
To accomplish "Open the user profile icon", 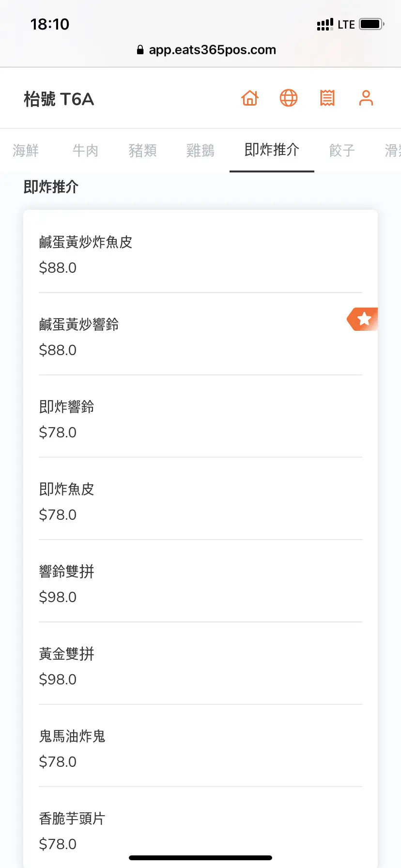I will point(366,98).
